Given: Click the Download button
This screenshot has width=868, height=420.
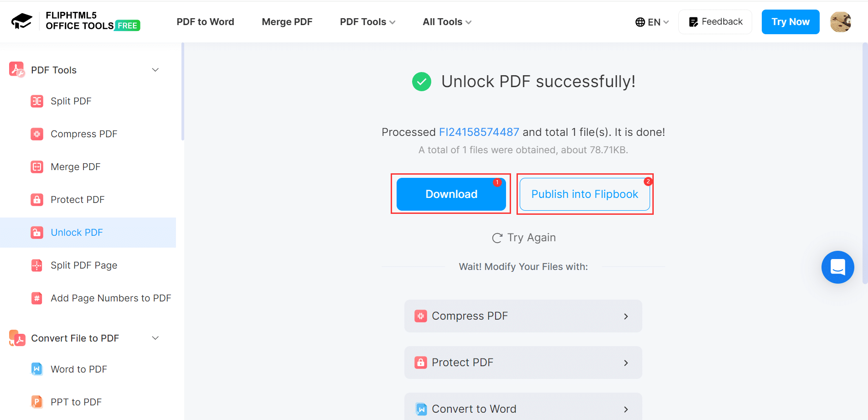Looking at the screenshot, I should click(451, 194).
